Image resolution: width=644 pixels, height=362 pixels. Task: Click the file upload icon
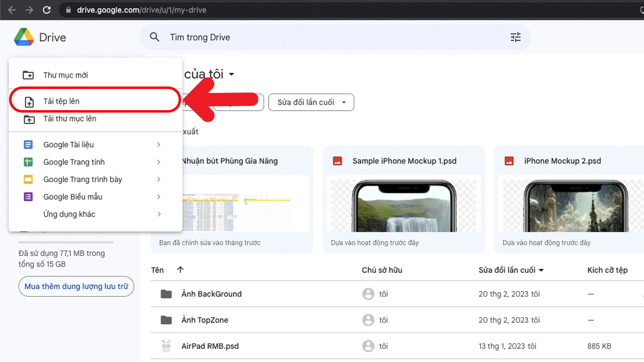coord(29,102)
